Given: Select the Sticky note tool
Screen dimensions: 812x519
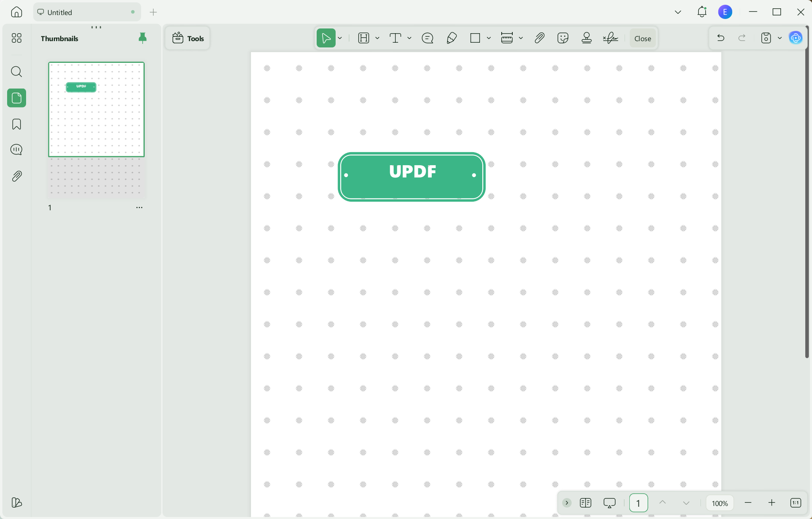Looking at the screenshot, I should [x=428, y=38].
